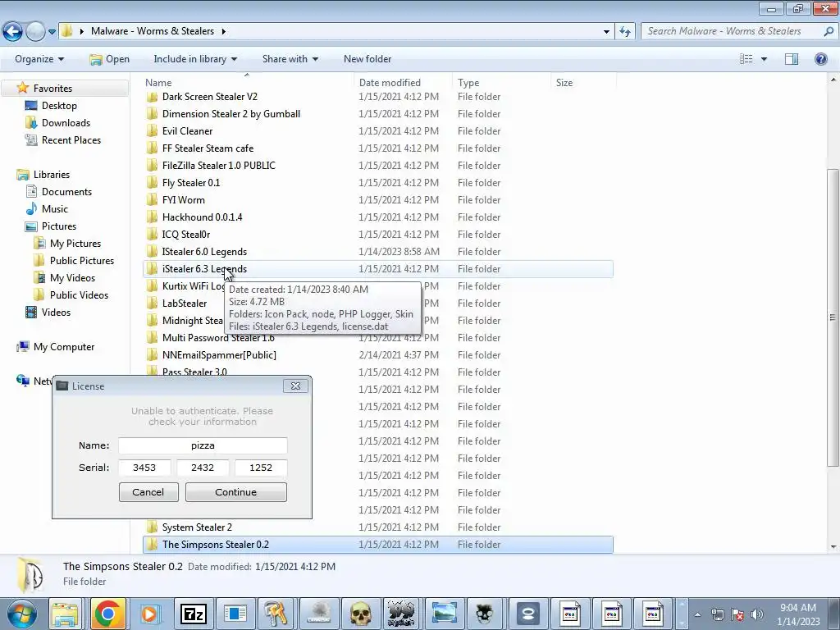This screenshot has width=840, height=630.
Task: Open Public Pictures folder
Action: pyautogui.click(x=81, y=260)
